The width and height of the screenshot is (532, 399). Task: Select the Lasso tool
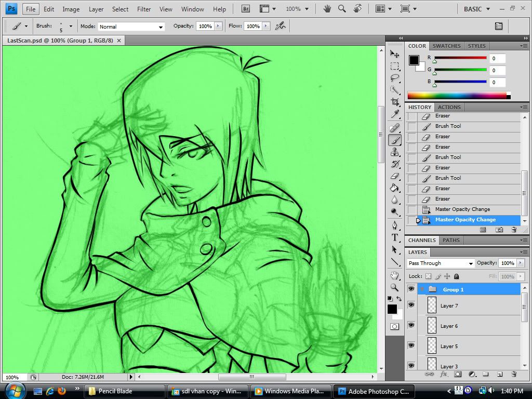[x=395, y=78]
